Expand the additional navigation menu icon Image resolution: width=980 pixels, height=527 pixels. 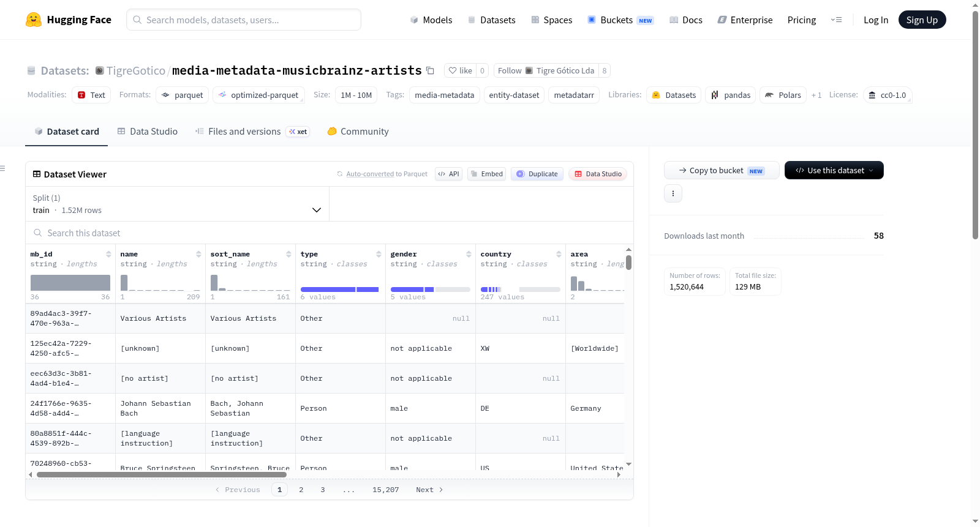(836, 20)
